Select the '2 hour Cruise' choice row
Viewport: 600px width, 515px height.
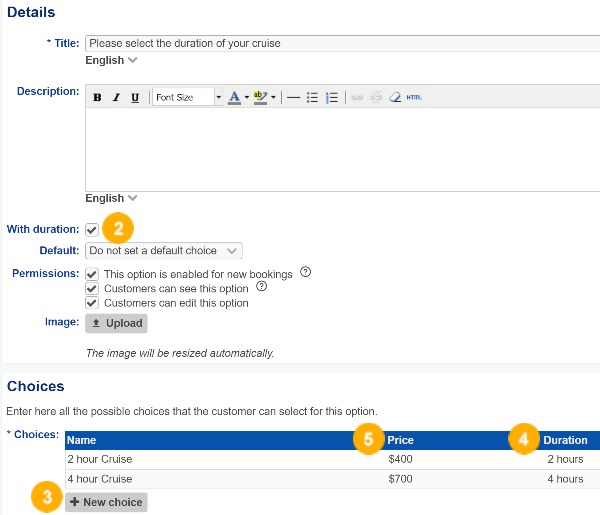pos(333,460)
